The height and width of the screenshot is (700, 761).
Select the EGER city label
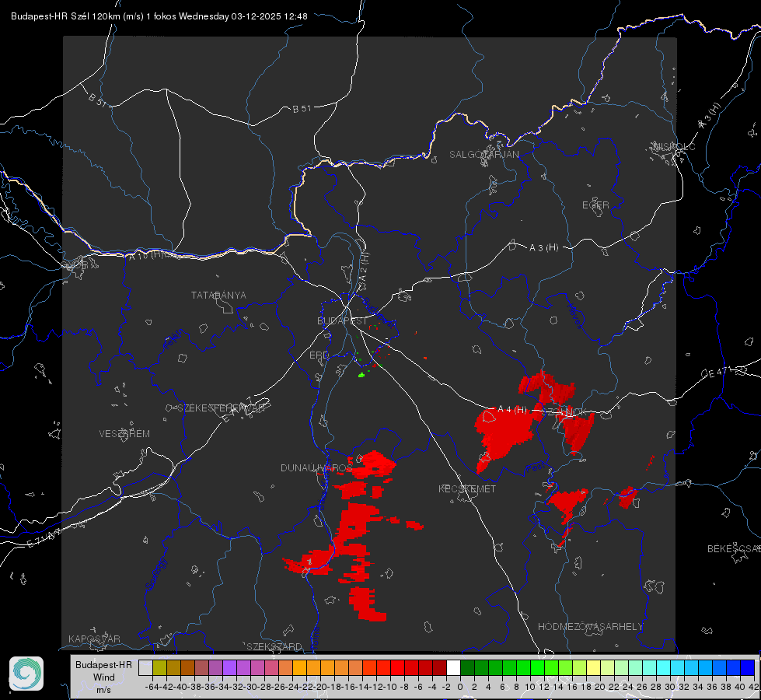(x=595, y=205)
